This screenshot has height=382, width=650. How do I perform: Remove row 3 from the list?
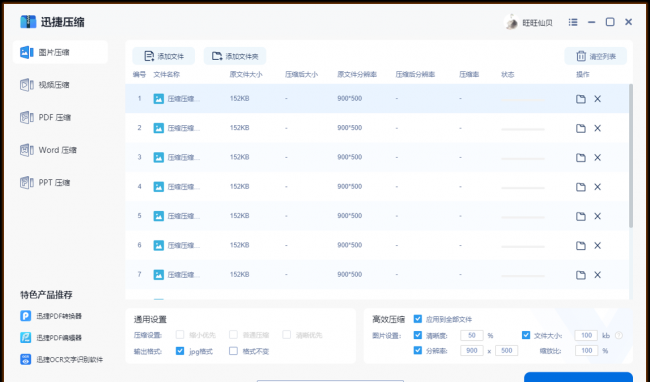coord(597,157)
